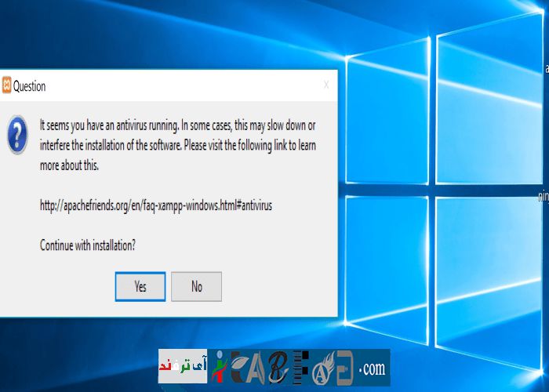Click the "Question" dialog title text
549x392 pixels.
pos(30,86)
